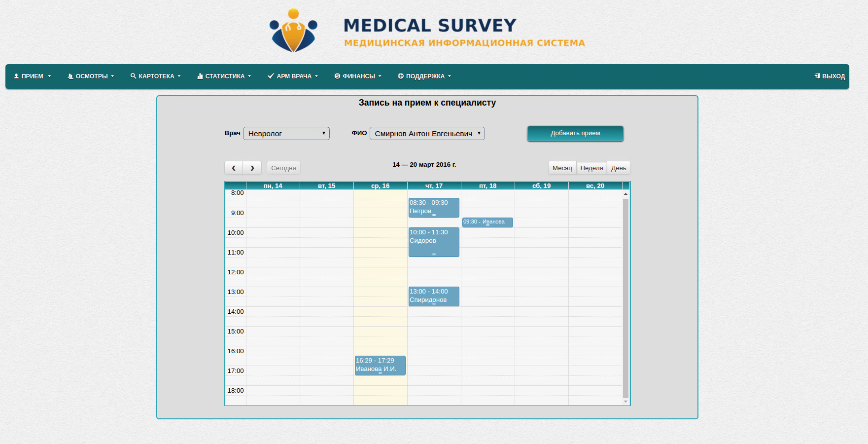
Task: Click the Medical Survey logo icon
Action: coord(293,31)
